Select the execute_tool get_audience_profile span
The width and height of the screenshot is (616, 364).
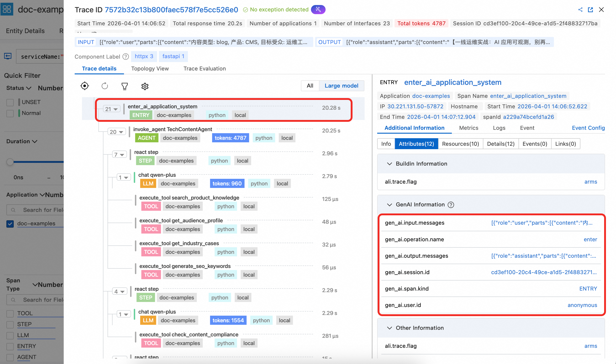tap(181, 221)
